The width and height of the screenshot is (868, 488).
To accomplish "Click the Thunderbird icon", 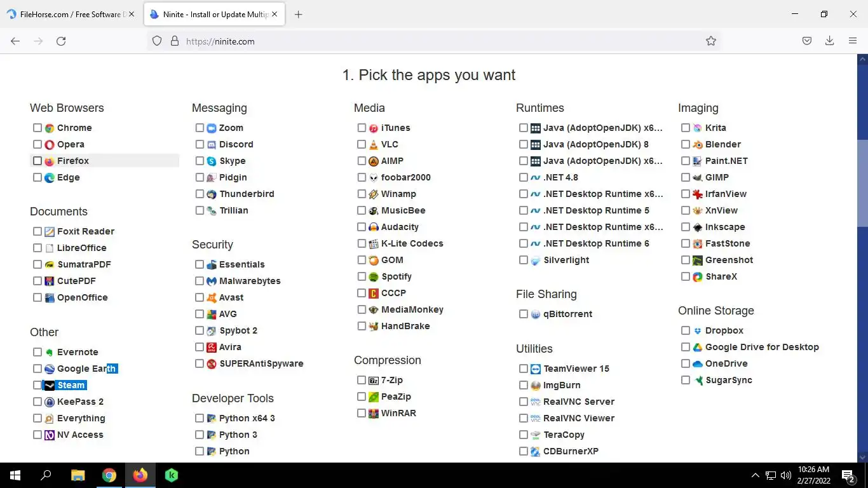I will [x=212, y=194].
